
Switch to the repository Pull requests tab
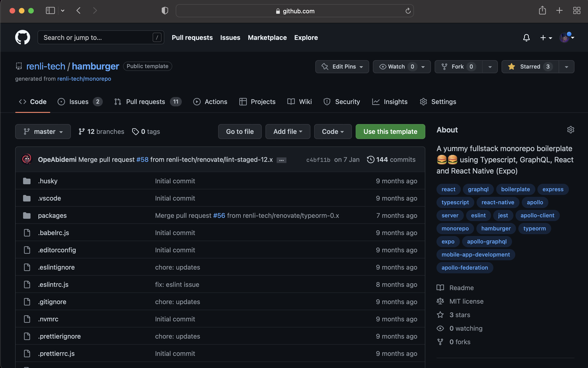148,102
